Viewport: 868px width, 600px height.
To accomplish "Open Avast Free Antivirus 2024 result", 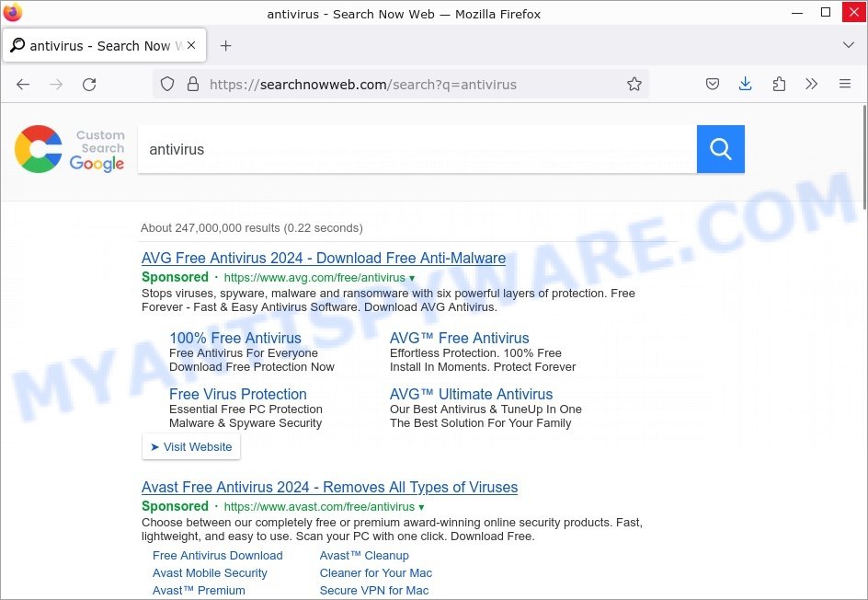I will tap(329, 487).
